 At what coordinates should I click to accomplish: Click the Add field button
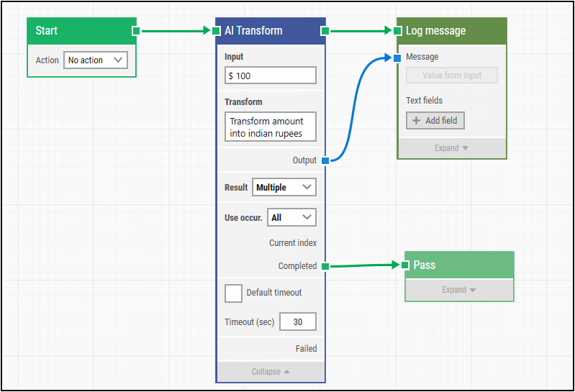pos(435,121)
